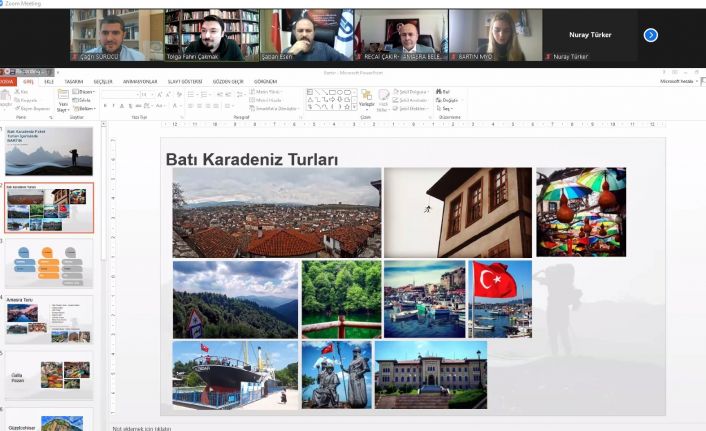
Task: Select the oval shape in shapes gallery
Action: click(x=340, y=92)
